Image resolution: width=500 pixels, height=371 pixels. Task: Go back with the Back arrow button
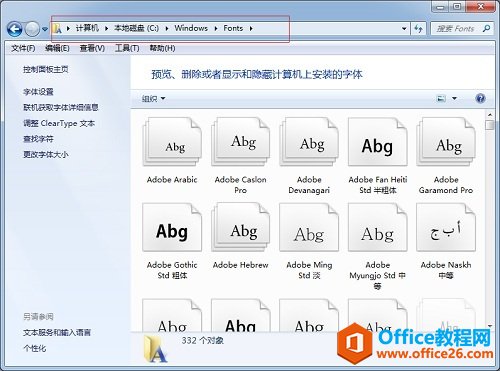pyautogui.click(x=15, y=29)
